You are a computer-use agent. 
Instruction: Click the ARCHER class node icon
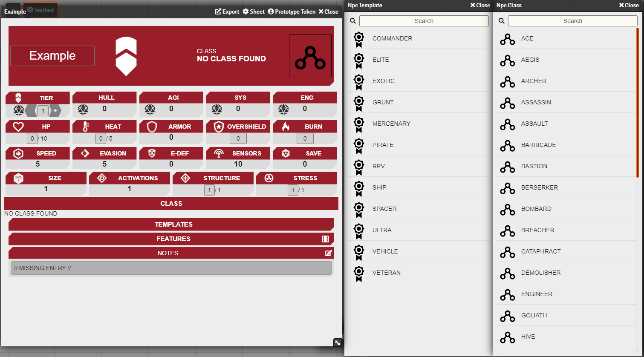508,81
